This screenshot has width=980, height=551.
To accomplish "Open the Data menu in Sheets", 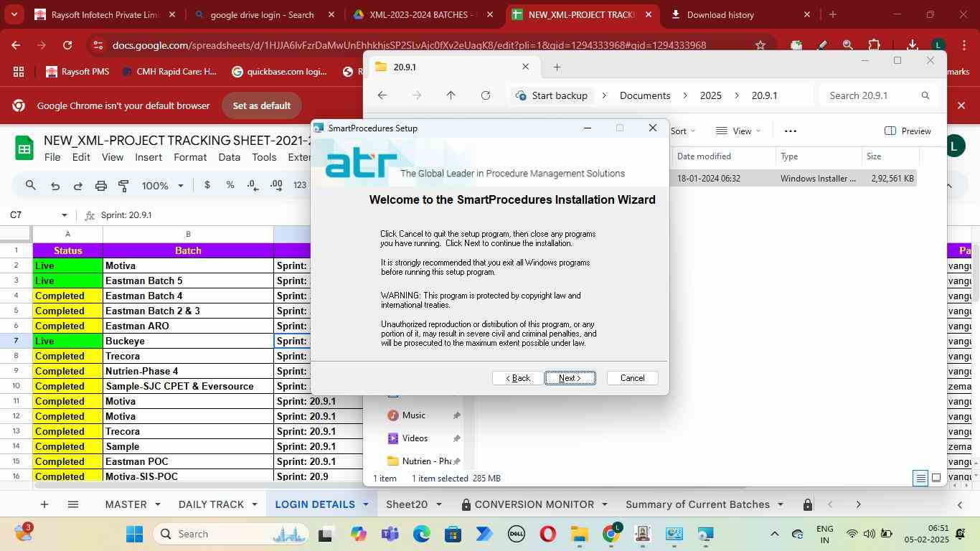I will pyautogui.click(x=229, y=157).
